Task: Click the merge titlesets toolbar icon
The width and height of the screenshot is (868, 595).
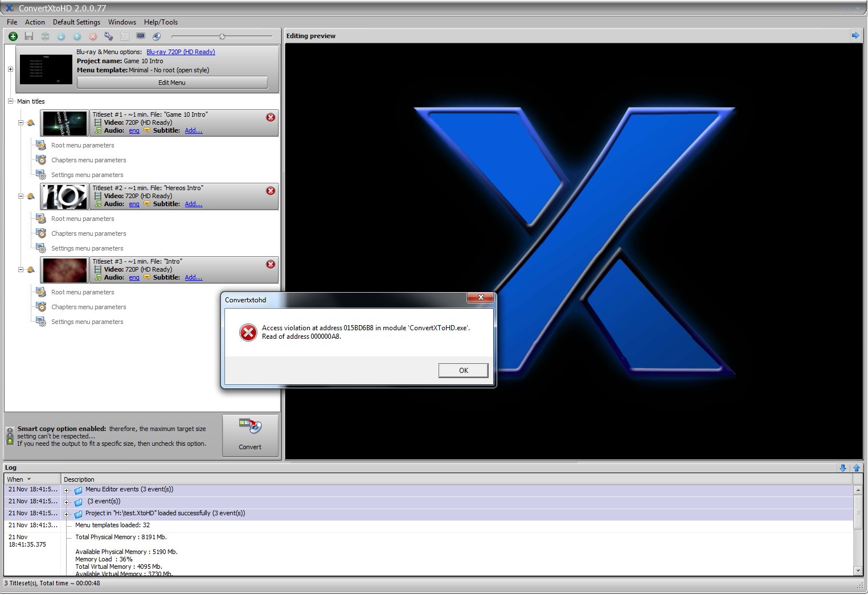Action: point(45,36)
